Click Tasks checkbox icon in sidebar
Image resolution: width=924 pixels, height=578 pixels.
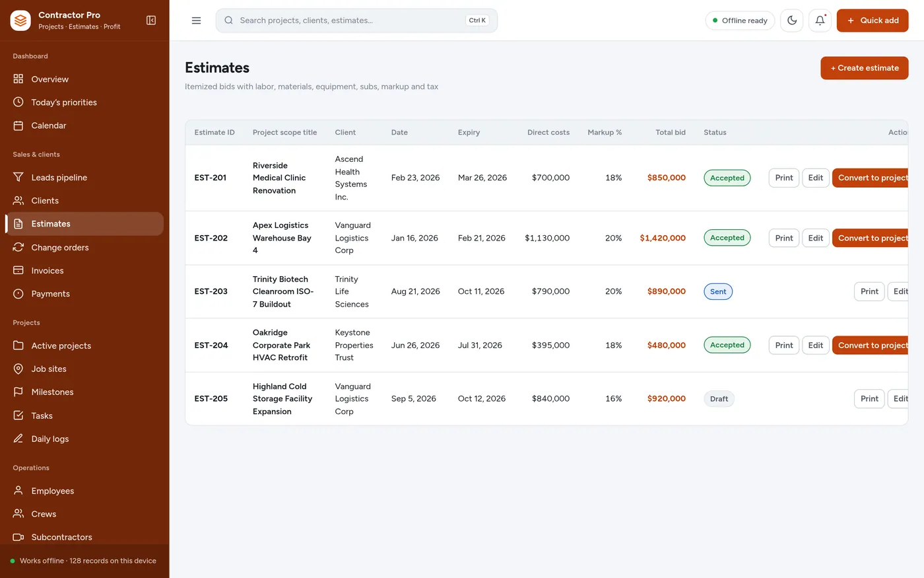coord(18,416)
